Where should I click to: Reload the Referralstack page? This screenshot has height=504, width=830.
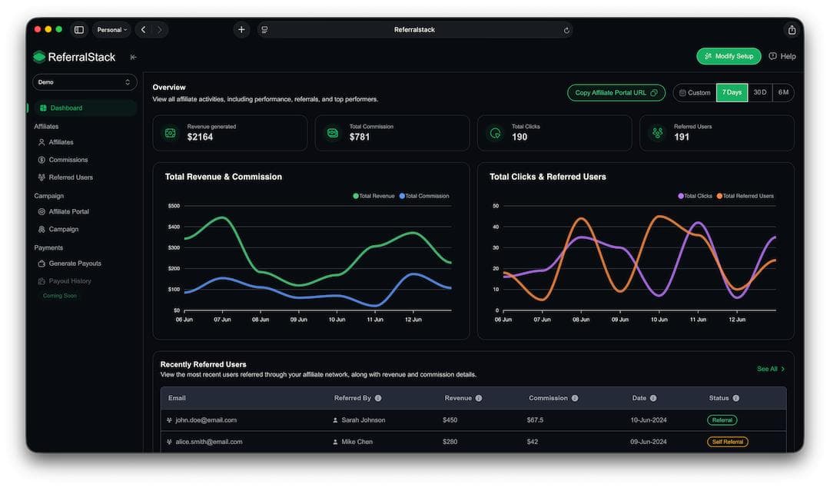(566, 30)
